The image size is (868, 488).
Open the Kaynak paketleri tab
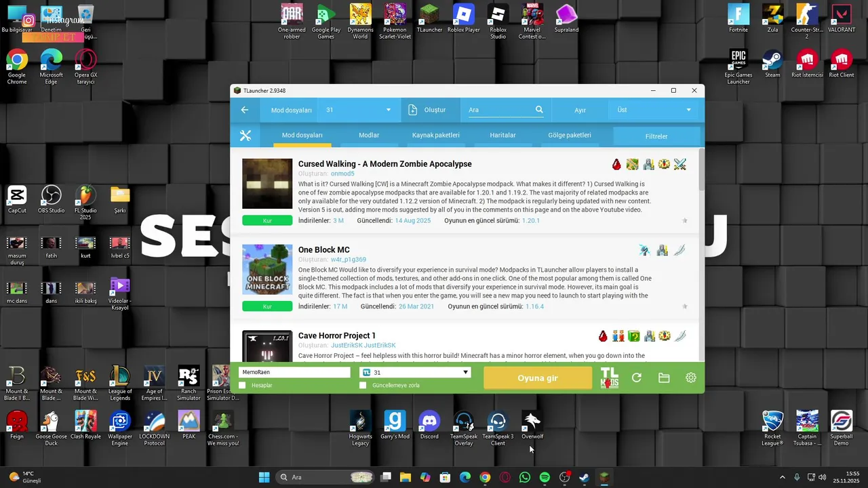coord(436,135)
